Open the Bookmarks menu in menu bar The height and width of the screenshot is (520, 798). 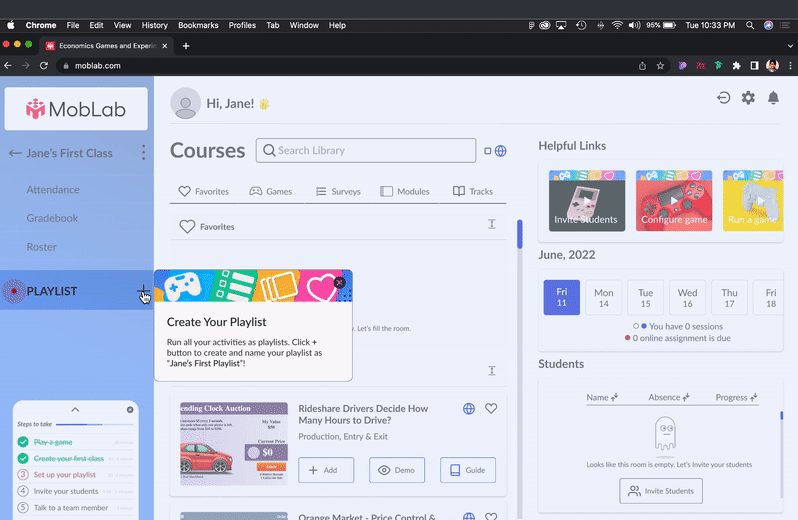pyautogui.click(x=198, y=25)
